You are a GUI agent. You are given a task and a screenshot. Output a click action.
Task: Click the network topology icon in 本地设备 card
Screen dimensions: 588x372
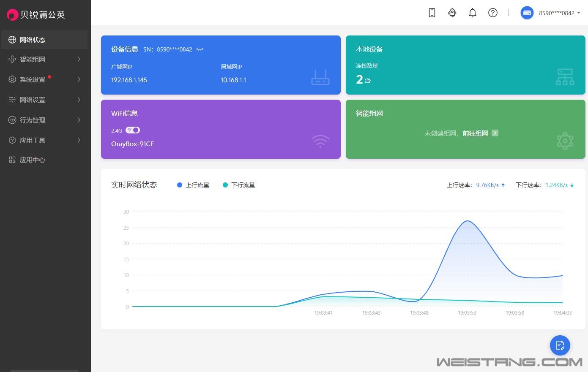tap(565, 77)
